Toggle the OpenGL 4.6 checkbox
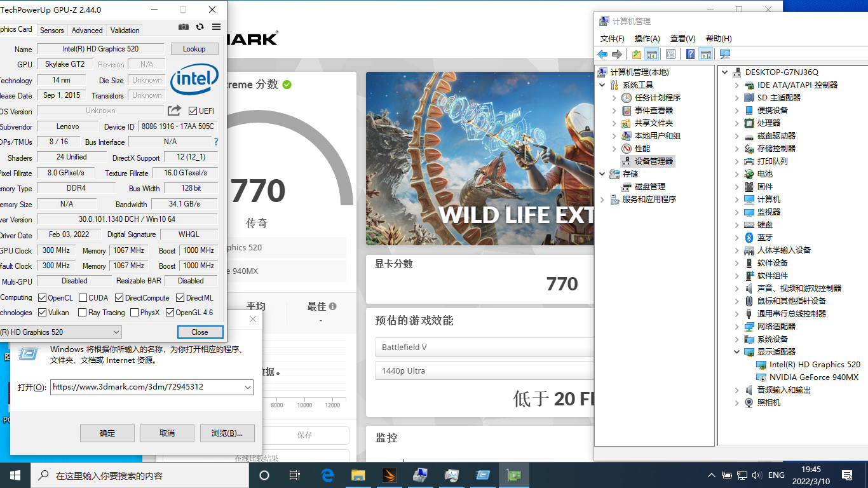The image size is (868, 488). (170, 312)
